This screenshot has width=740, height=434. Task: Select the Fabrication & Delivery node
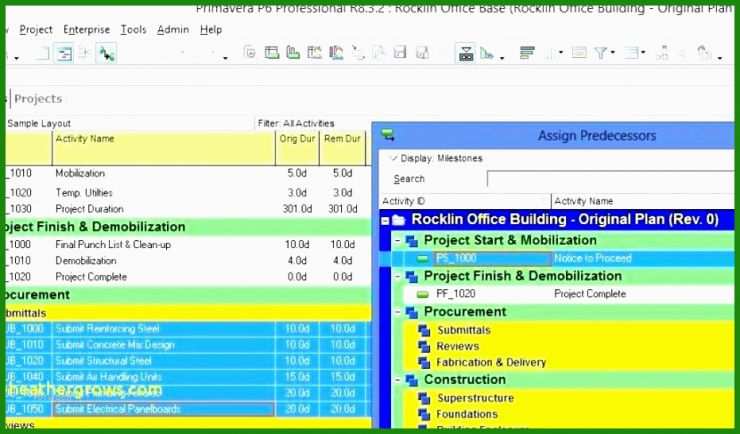click(491, 363)
